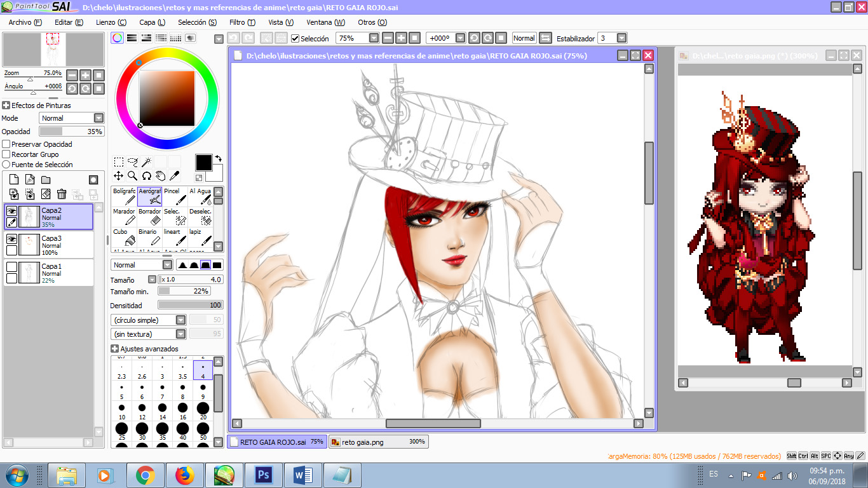
Task: Expand the Ajustes avanzados section
Action: click(x=114, y=349)
